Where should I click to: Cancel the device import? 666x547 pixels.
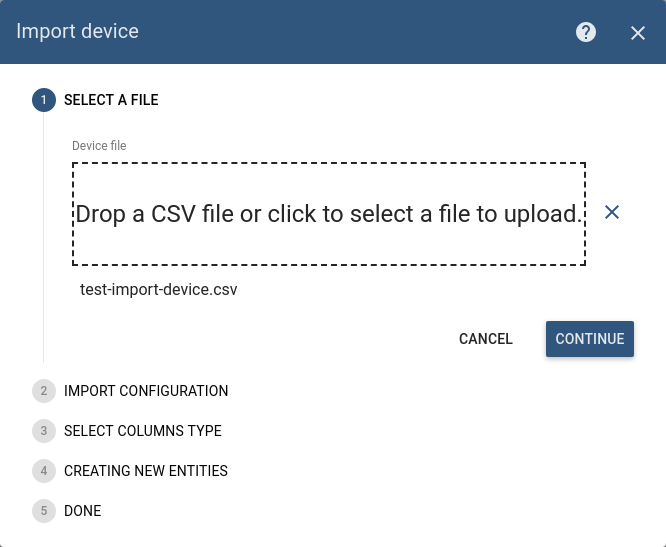(485, 339)
